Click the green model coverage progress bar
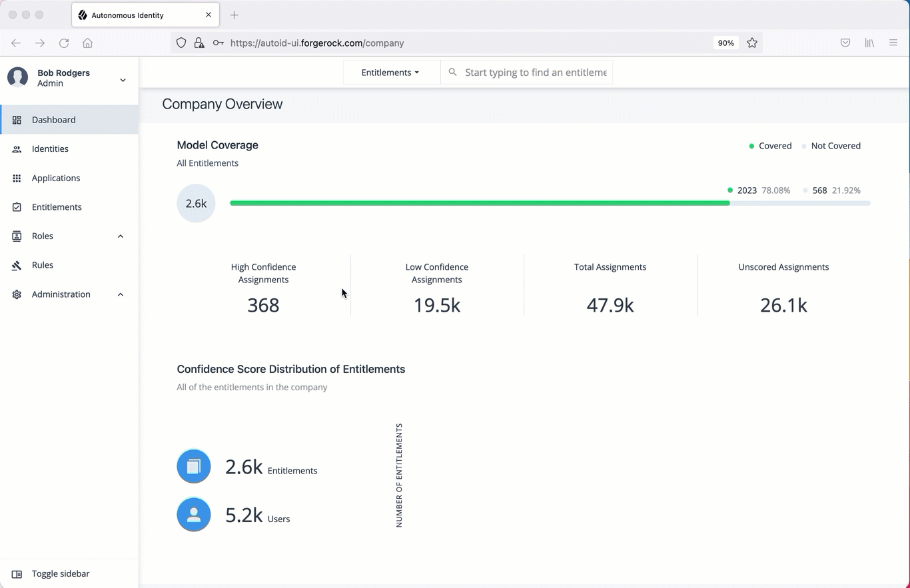The height and width of the screenshot is (588, 910). [x=480, y=203]
